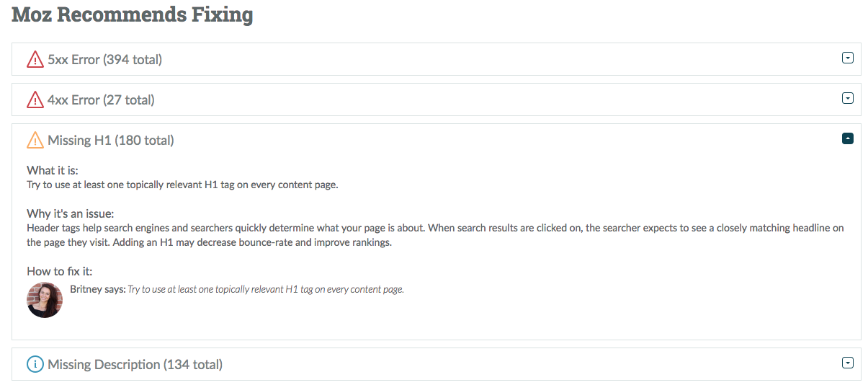Click Britney's profile photo

(x=45, y=300)
